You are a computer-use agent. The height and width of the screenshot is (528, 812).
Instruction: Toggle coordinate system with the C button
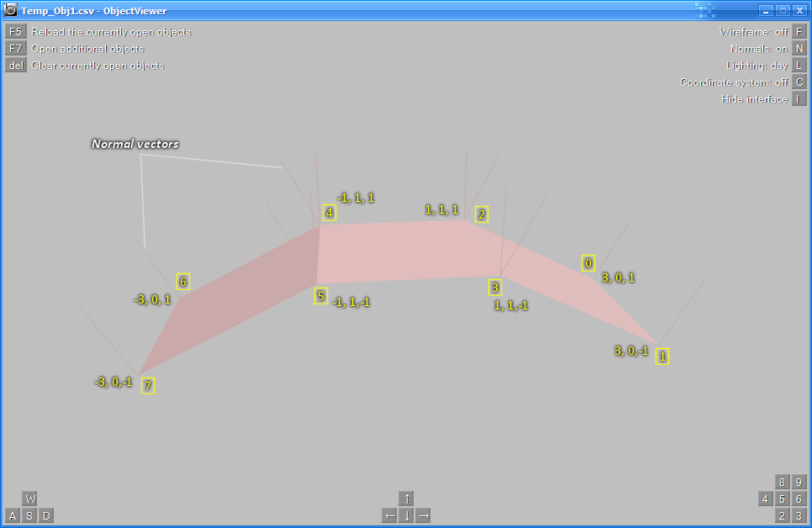[799, 82]
